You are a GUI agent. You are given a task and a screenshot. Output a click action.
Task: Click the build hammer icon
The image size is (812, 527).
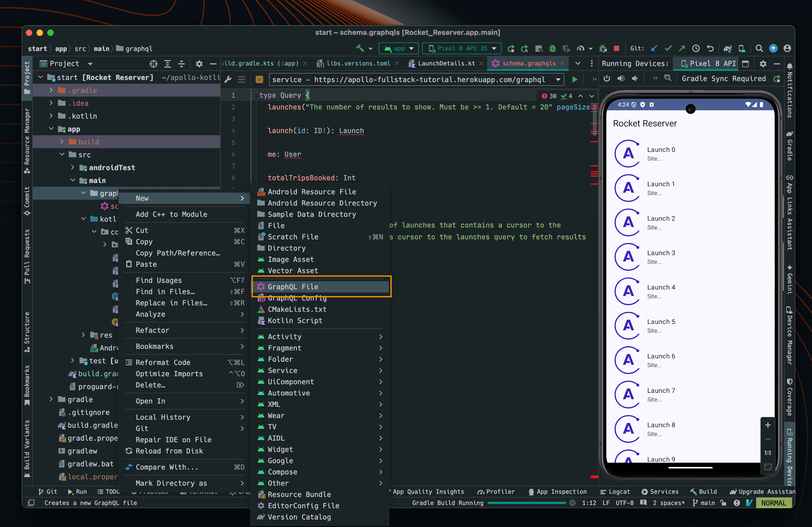tap(360, 48)
